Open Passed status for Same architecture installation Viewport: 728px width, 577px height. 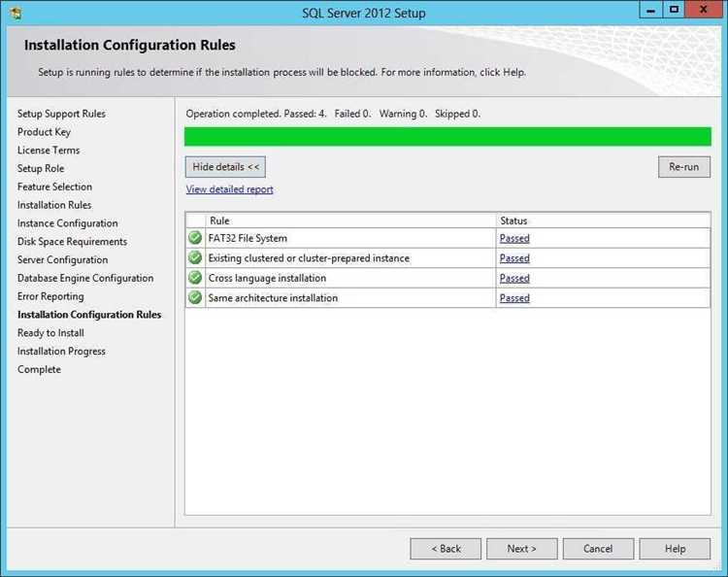514,298
